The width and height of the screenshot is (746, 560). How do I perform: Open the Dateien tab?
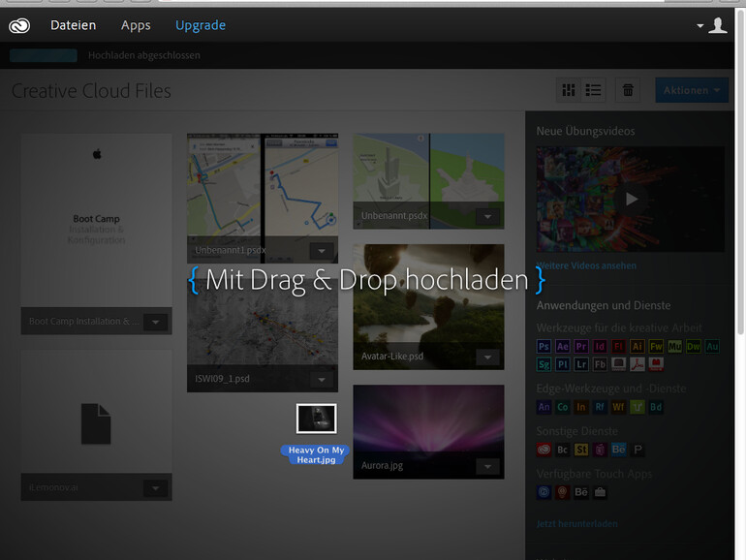tap(74, 25)
